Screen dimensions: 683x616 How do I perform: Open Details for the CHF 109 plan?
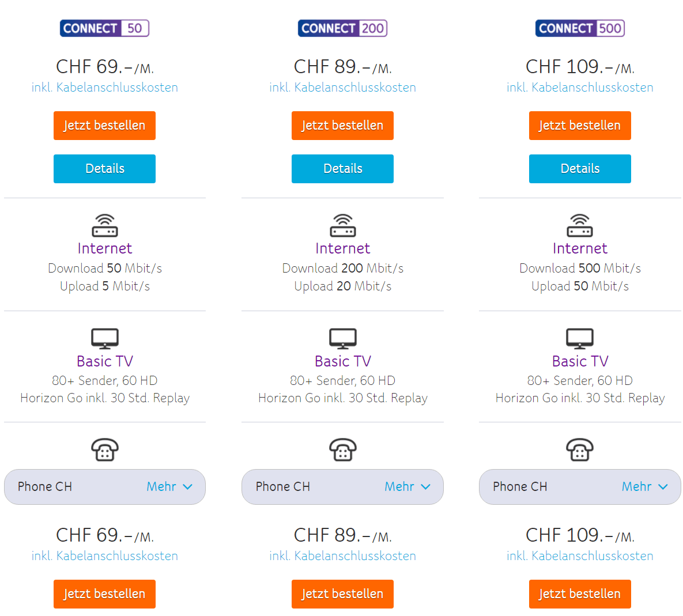point(580,168)
